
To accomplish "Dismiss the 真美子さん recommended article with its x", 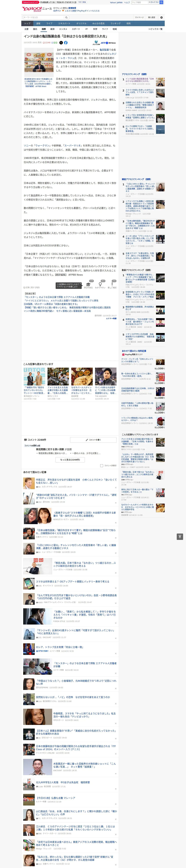I will click(x=116, y=523).
